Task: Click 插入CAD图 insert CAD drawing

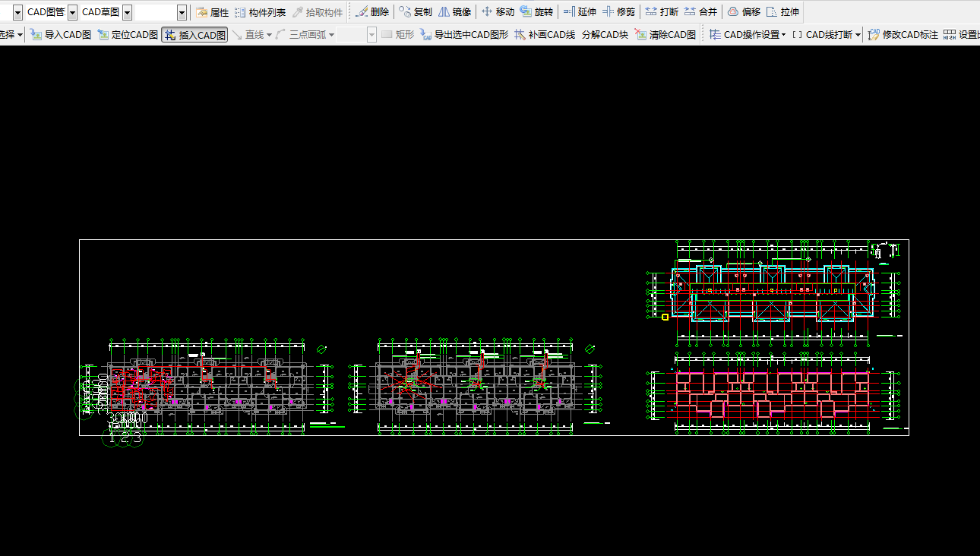Action: tap(194, 35)
